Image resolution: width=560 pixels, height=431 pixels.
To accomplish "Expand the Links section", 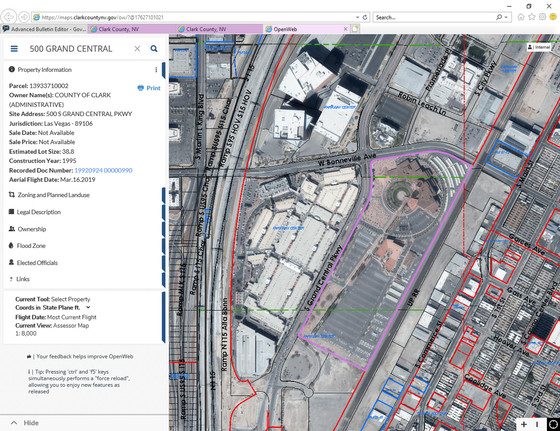I will 23,279.
